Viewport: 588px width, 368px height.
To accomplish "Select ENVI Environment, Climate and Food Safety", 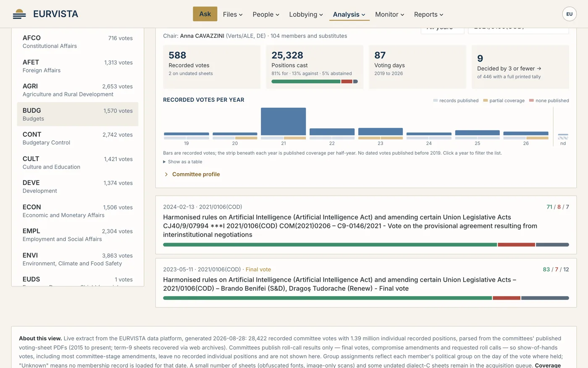I will pos(78,259).
